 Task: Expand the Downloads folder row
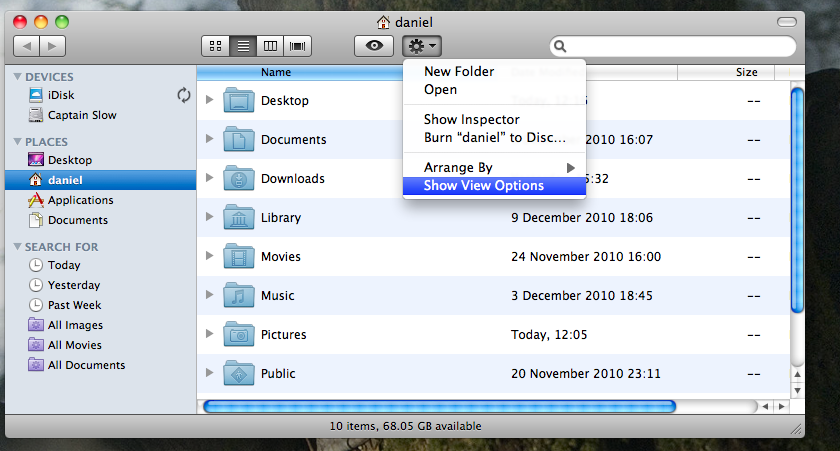tap(209, 178)
